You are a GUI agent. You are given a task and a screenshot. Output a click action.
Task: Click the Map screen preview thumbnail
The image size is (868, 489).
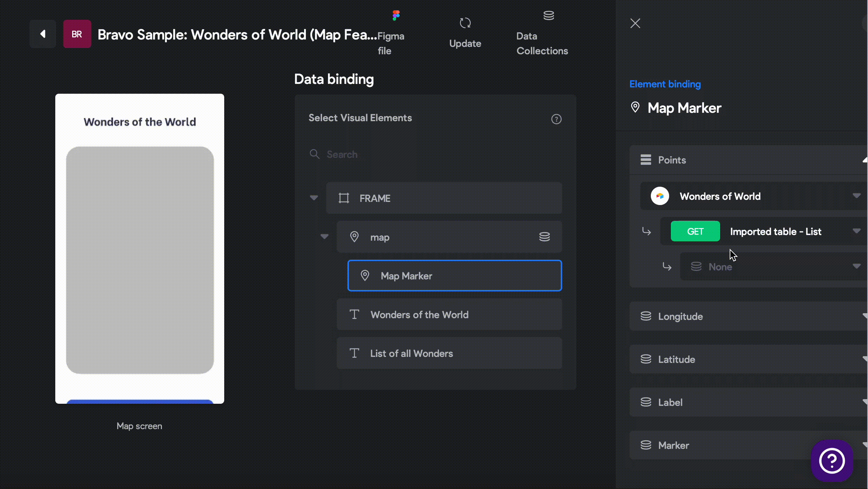[x=140, y=248]
